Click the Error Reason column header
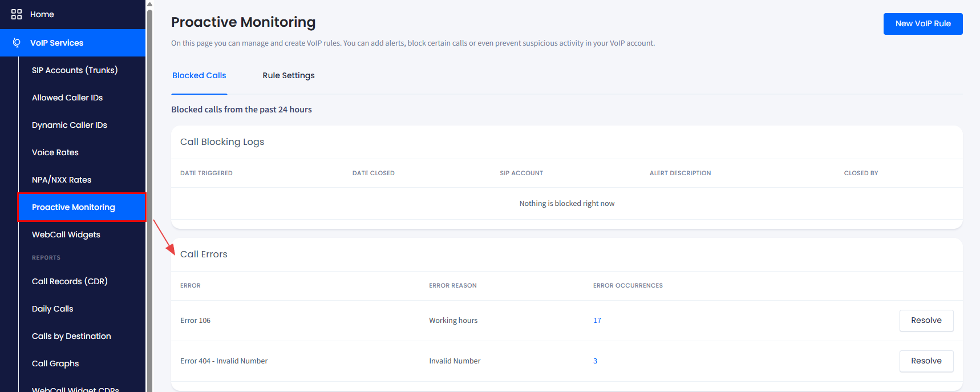Screen dimensions: 980x392 [453, 285]
